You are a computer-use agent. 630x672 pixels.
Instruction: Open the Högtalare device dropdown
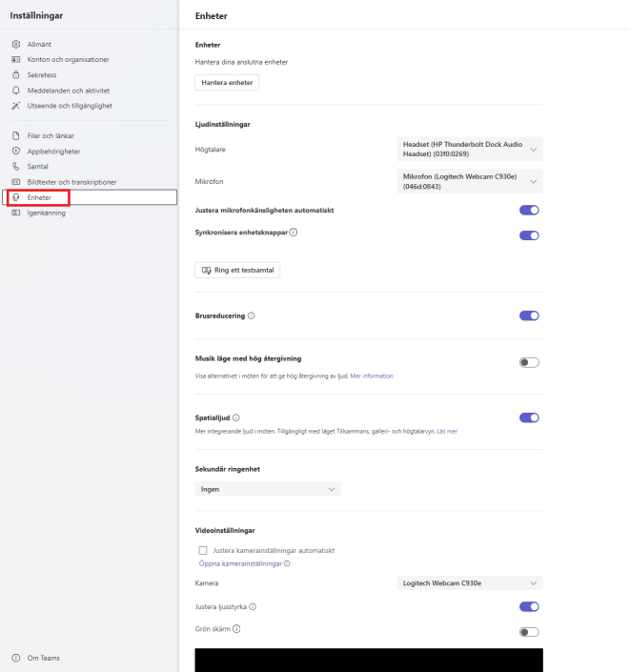(469, 149)
